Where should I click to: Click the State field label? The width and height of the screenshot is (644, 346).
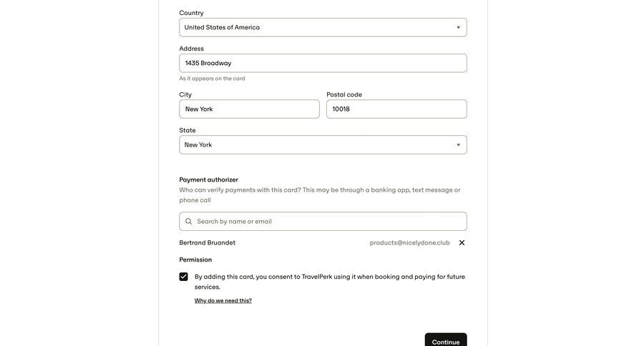(187, 131)
